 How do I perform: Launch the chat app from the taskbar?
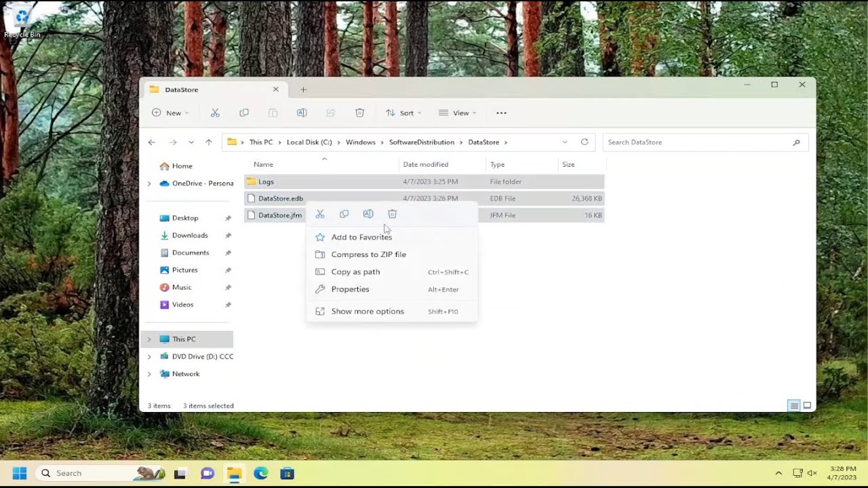click(x=208, y=473)
